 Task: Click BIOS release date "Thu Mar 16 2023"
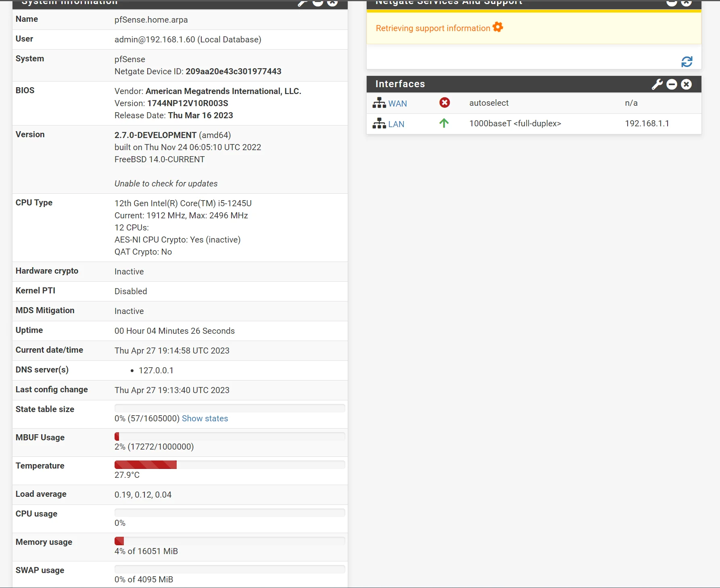200,115
